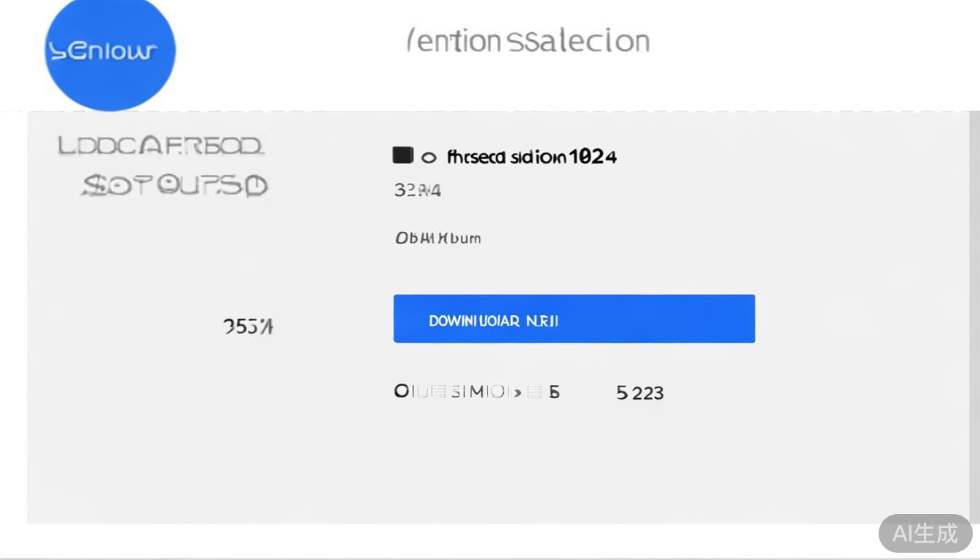Click the faded lines icon beside chevron
The height and width of the screenshot is (560, 980).
[534, 392]
